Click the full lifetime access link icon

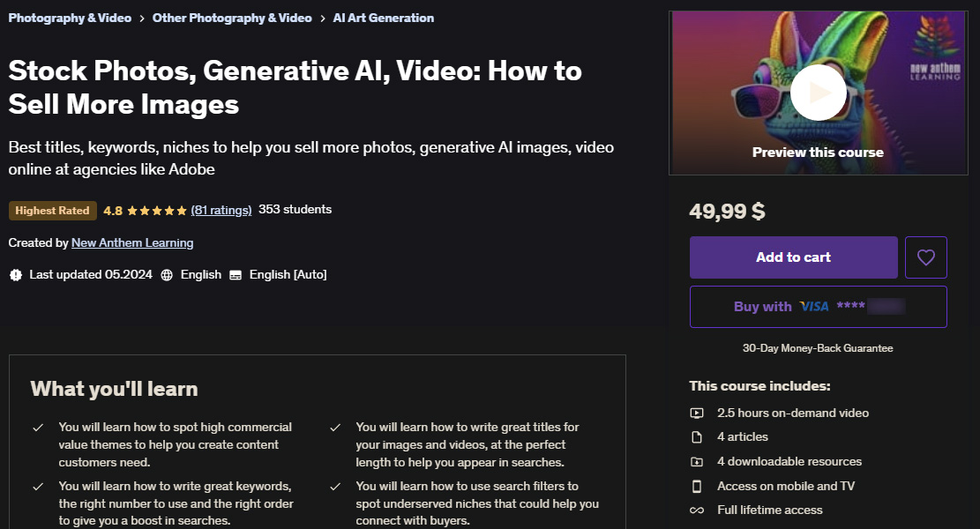[696, 510]
